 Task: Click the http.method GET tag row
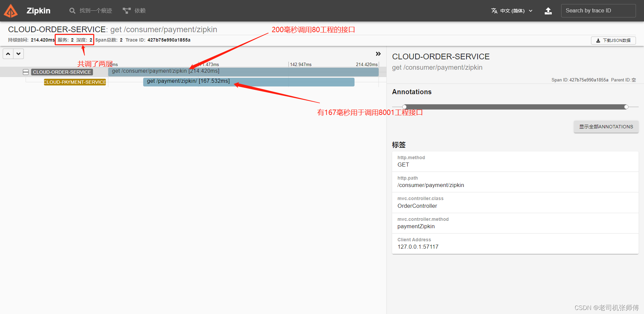(x=515, y=162)
